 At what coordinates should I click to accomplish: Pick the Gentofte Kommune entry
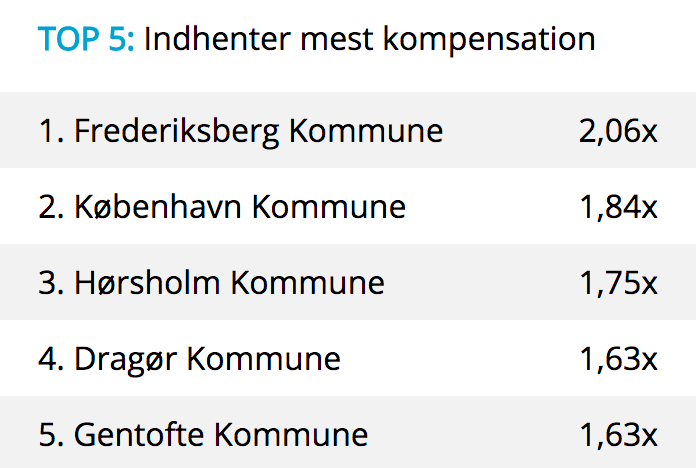click(x=221, y=435)
